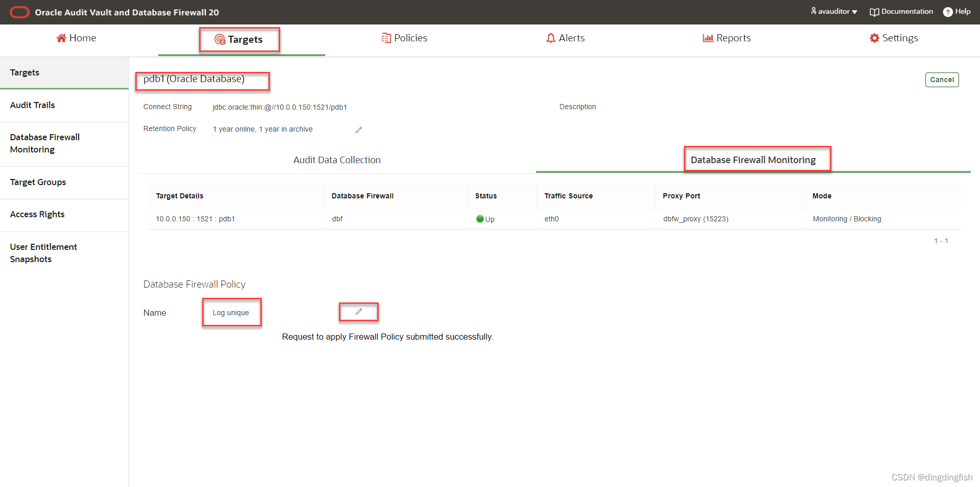The image size is (980, 487).
Task: Click the Monitoring / Blocking mode cell
Action: tap(847, 219)
